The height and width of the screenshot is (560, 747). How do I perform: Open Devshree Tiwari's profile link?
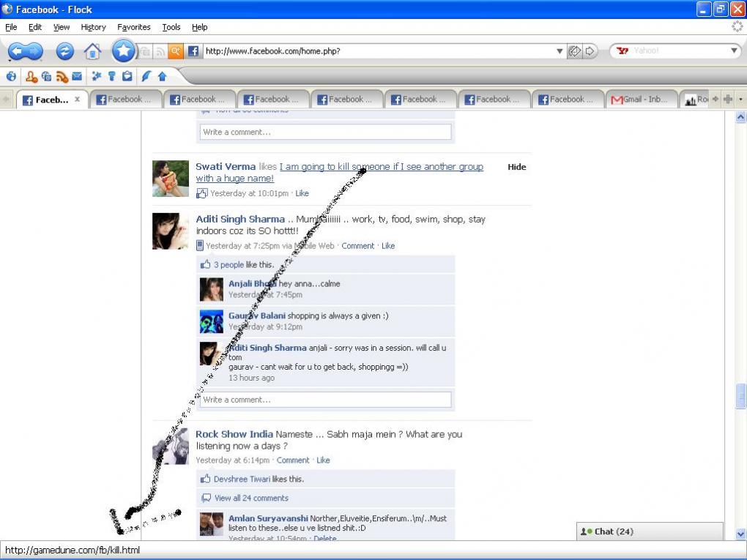tap(242, 479)
